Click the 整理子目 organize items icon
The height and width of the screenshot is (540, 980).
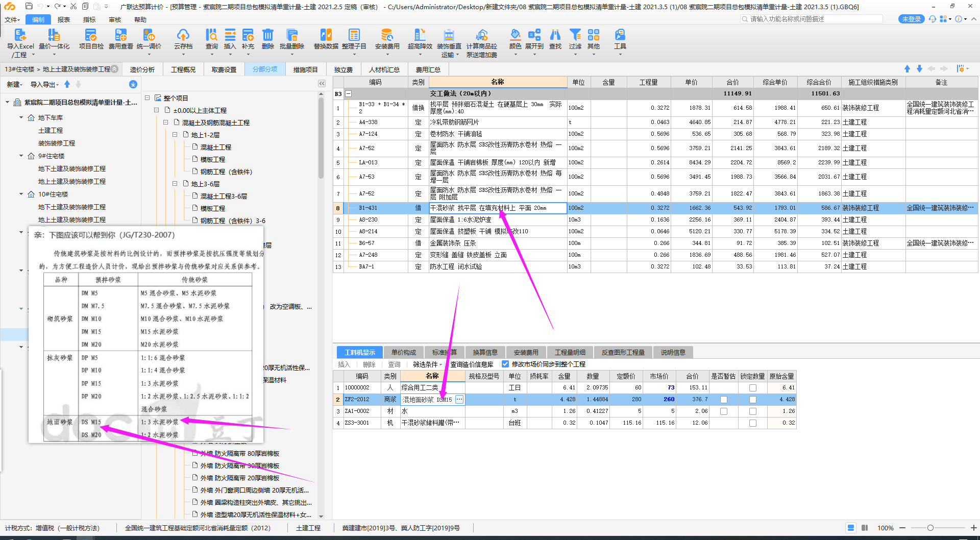[354, 35]
